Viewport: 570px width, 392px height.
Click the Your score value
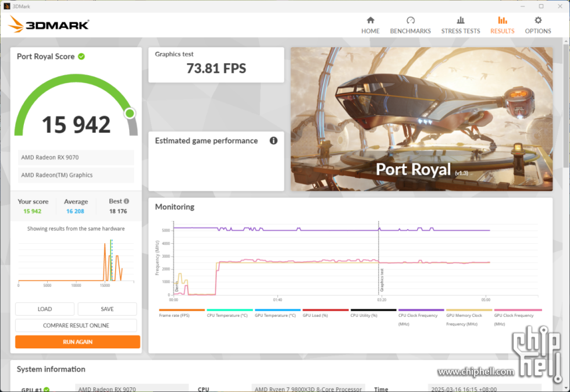[x=33, y=211]
